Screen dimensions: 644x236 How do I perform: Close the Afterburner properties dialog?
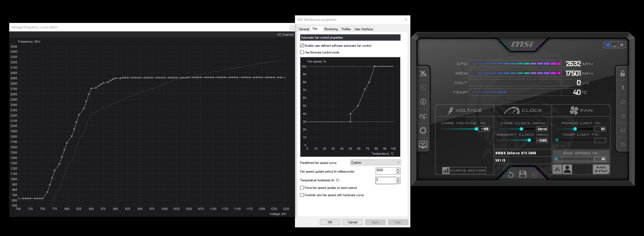[x=406, y=19]
